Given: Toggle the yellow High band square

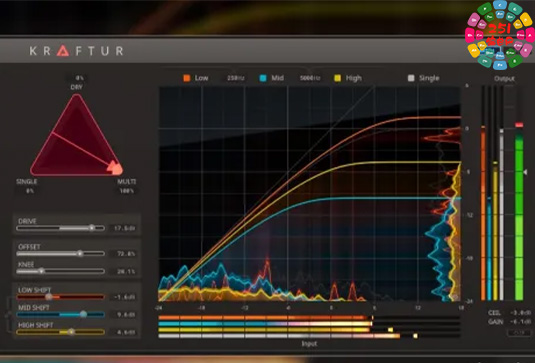Looking at the screenshot, I should pos(337,78).
